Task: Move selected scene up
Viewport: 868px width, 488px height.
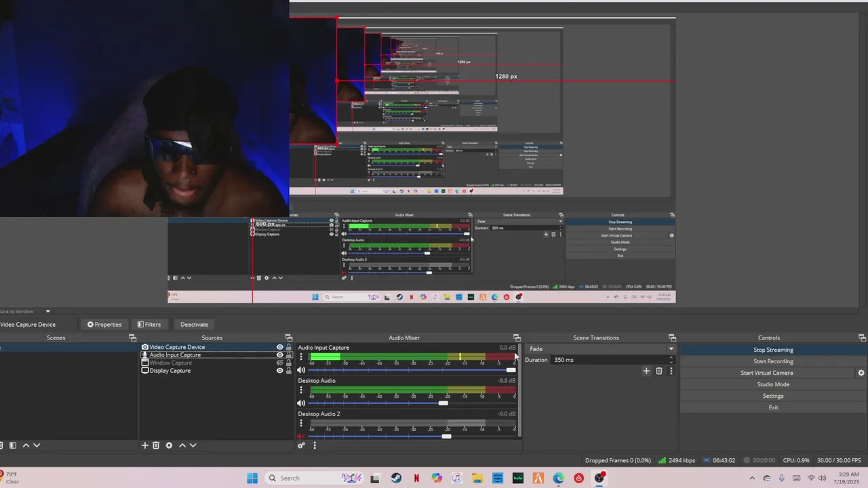Action: [x=26, y=445]
